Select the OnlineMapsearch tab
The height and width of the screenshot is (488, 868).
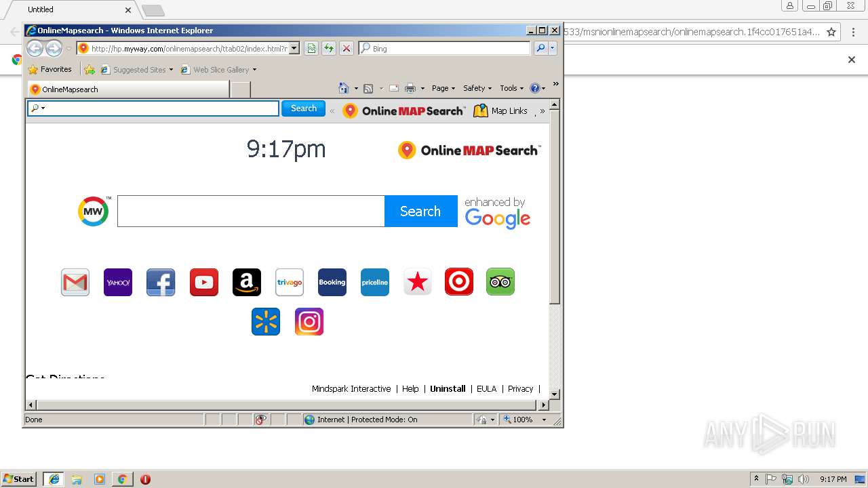[x=128, y=89]
